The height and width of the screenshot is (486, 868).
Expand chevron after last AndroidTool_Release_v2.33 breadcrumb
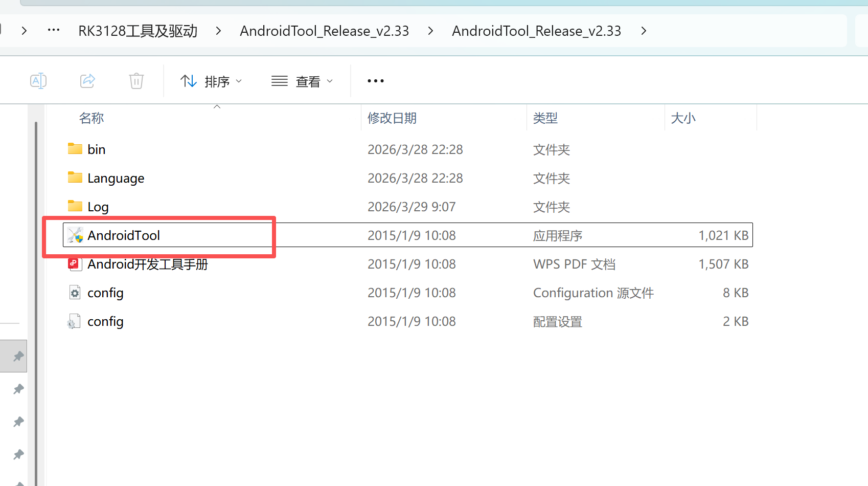point(644,31)
